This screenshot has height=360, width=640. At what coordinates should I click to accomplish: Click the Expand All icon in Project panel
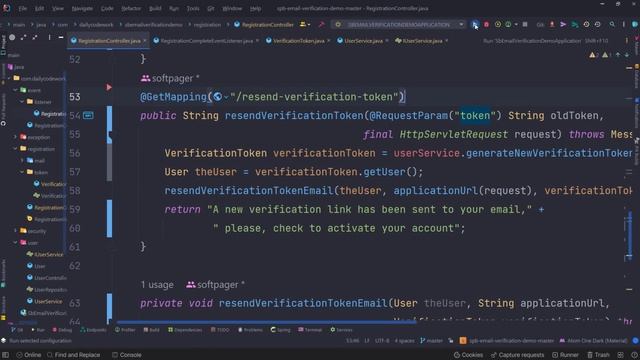(24, 38)
